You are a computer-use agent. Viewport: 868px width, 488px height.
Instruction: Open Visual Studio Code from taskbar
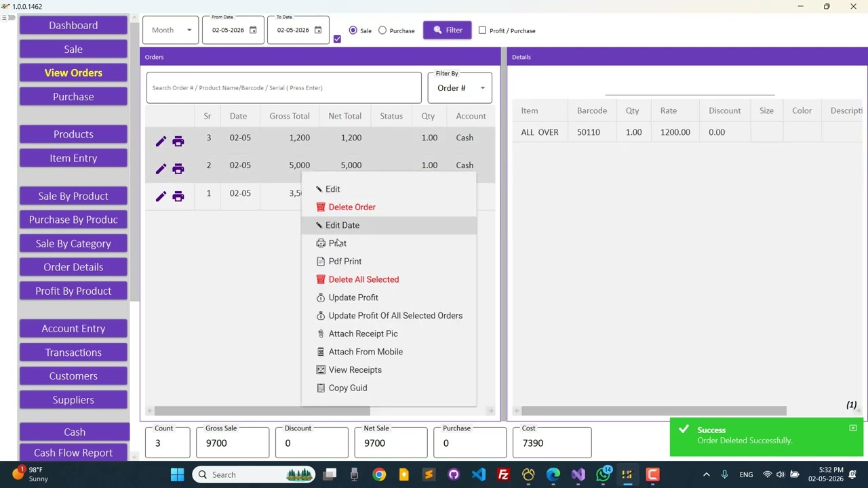tap(479, 474)
